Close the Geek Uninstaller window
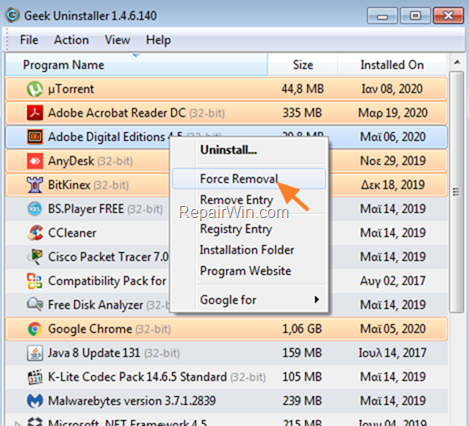 pyautogui.click(x=448, y=16)
